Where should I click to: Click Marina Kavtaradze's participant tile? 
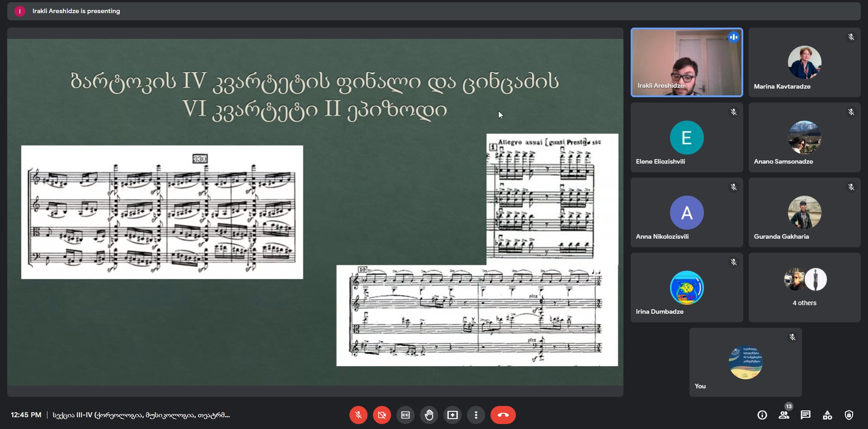point(804,62)
